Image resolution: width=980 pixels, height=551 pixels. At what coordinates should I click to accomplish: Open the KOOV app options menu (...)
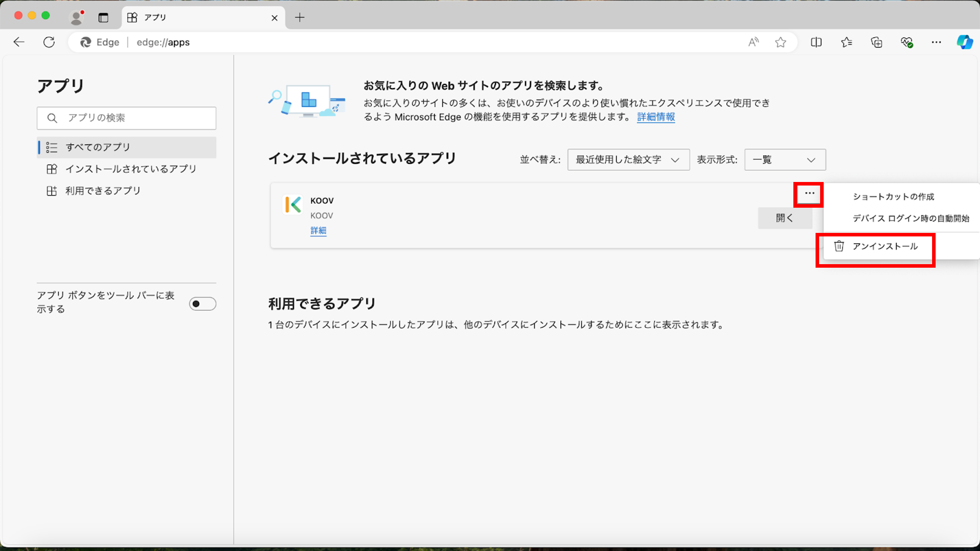[x=809, y=194]
